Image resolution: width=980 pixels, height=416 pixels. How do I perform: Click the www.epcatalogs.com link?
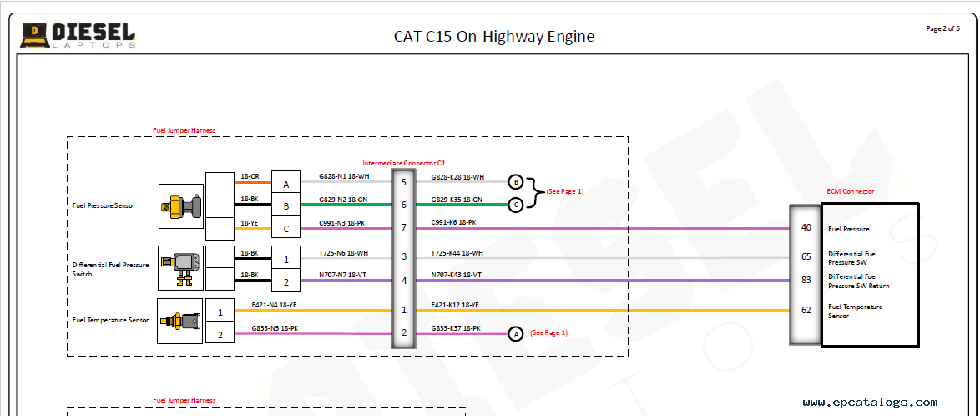[x=870, y=403]
